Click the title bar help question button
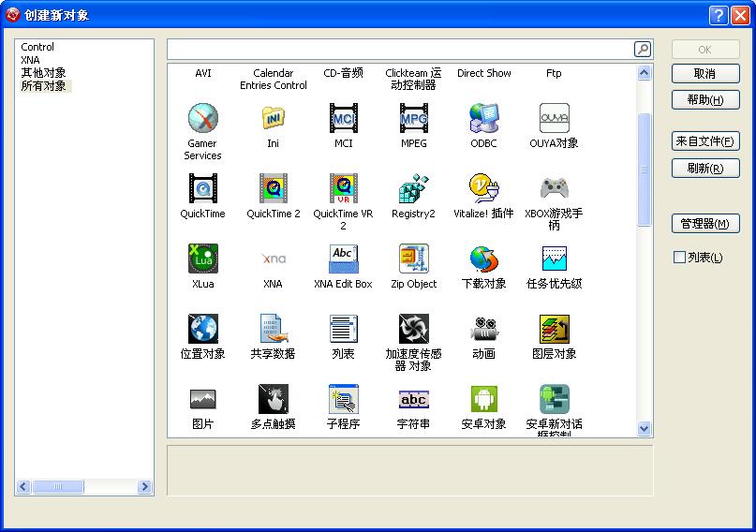 [718, 15]
